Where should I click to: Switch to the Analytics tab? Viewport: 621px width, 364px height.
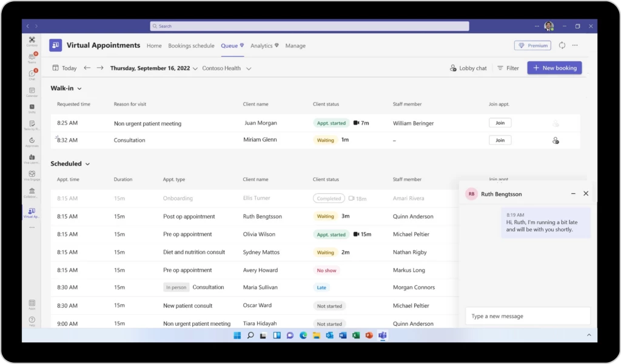pos(261,45)
